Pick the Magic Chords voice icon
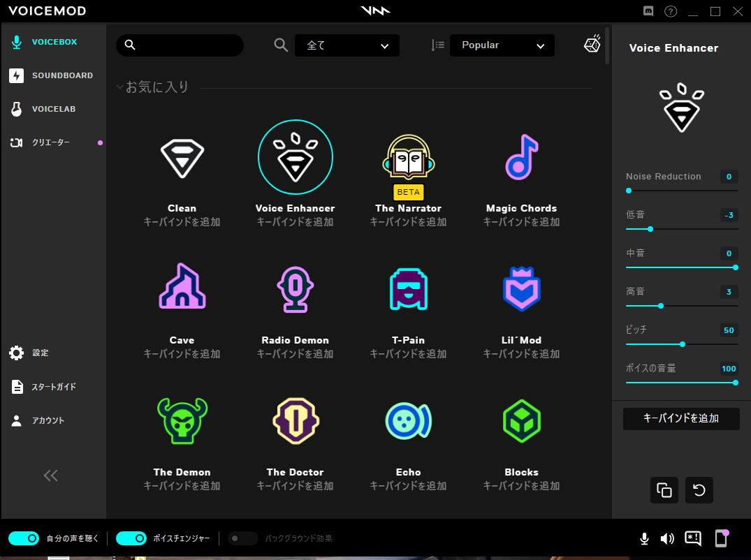751x560 pixels. click(522, 157)
